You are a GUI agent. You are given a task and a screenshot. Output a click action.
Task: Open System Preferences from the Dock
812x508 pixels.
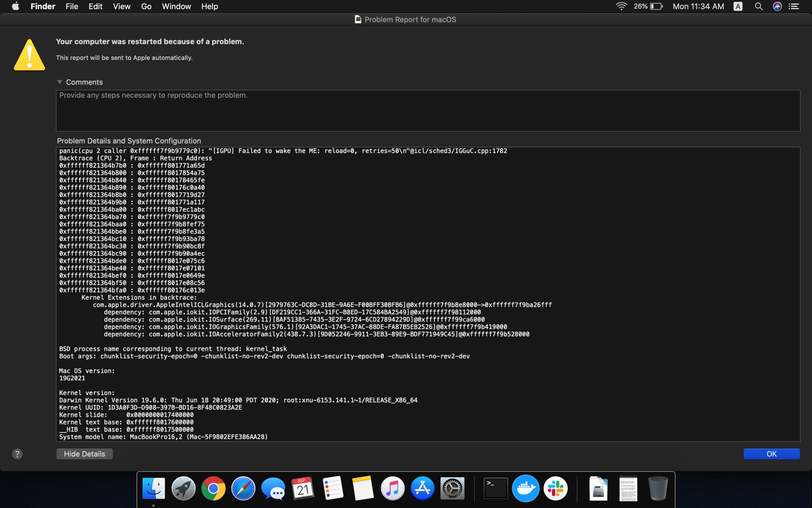453,489
